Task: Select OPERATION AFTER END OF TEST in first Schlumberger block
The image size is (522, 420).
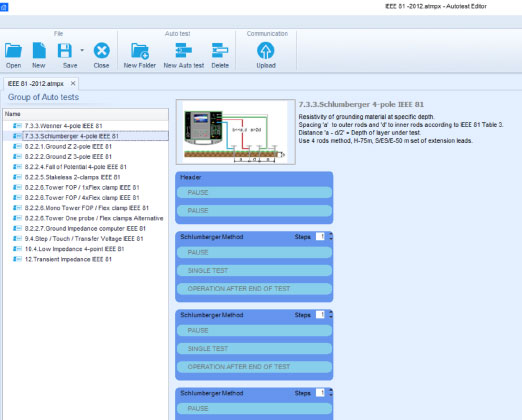Action: pos(254,289)
